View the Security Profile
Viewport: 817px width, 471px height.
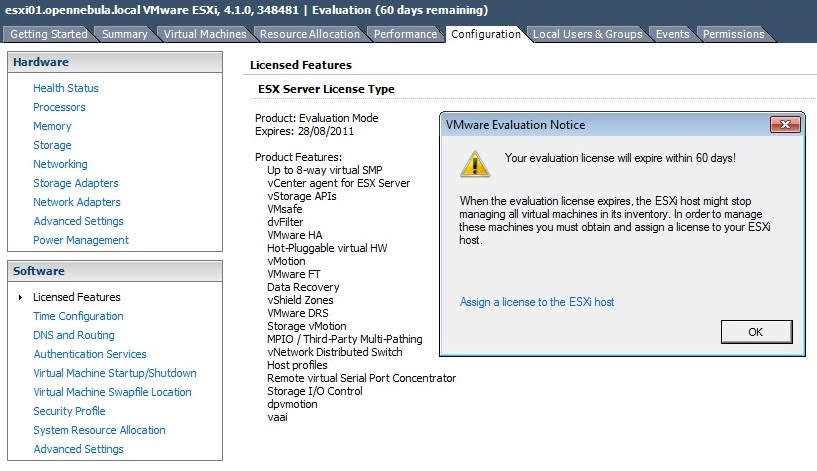[x=69, y=411]
